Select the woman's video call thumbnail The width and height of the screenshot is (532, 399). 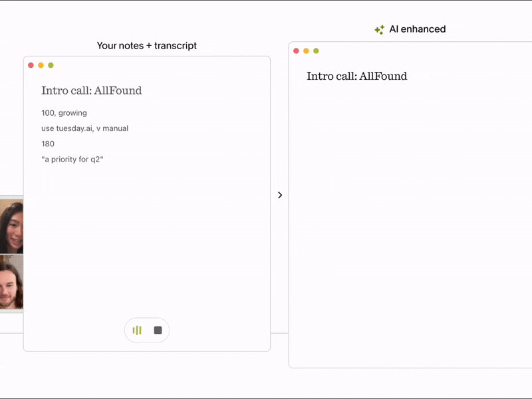pyautogui.click(x=11, y=226)
